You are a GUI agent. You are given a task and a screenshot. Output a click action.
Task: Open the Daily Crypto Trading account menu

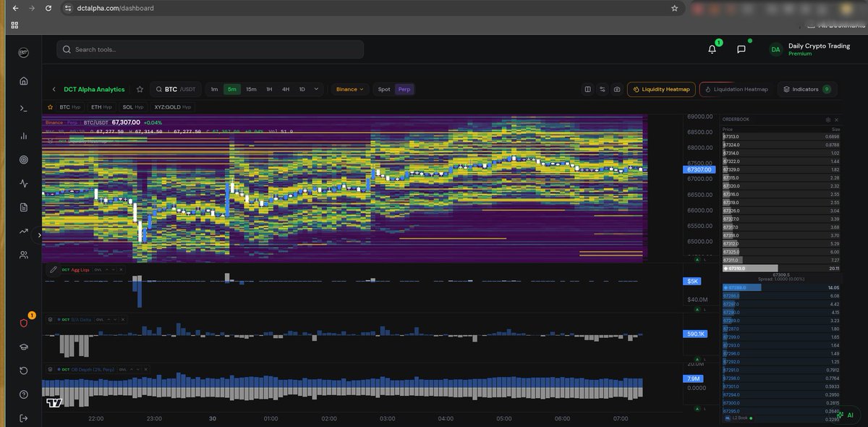[x=810, y=49]
